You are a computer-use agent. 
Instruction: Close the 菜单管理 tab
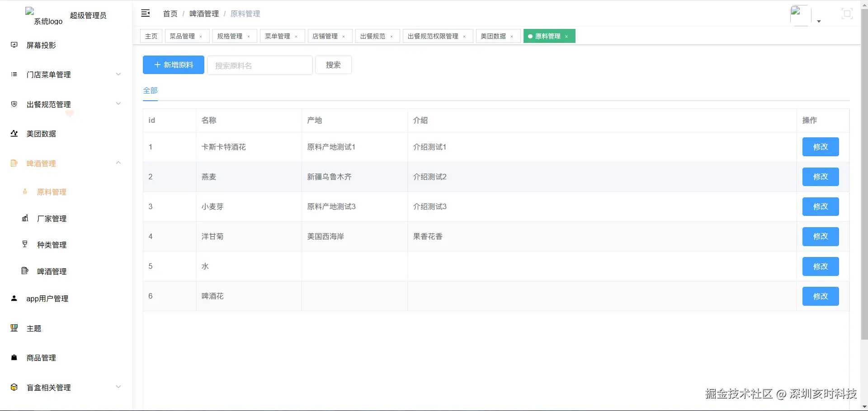point(296,37)
